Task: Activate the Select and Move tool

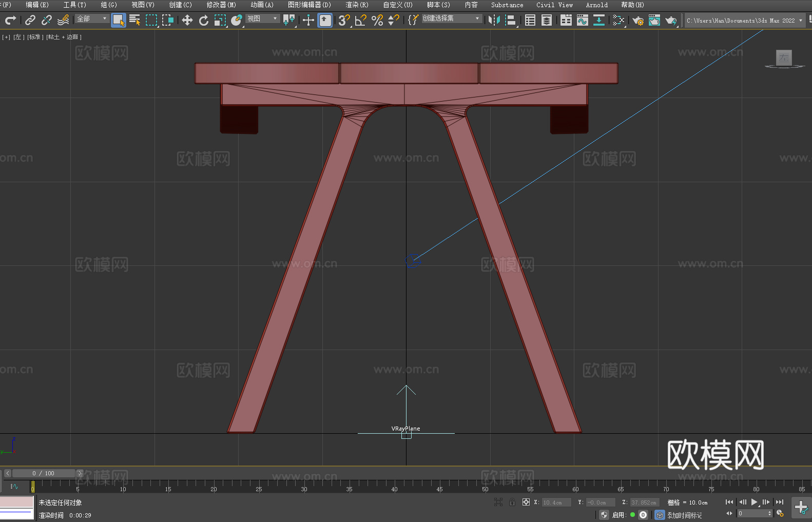Action: pos(187,20)
